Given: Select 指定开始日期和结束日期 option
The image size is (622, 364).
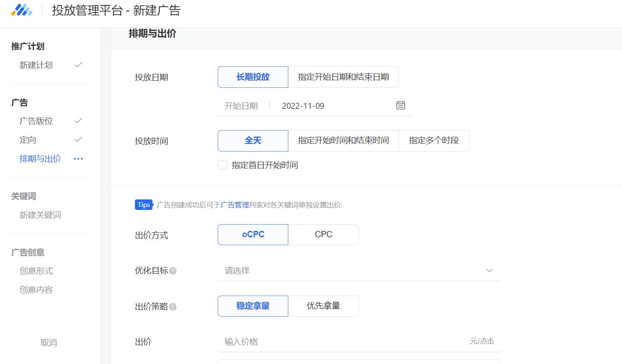Looking at the screenshot, I should click(x=343, y=77).
